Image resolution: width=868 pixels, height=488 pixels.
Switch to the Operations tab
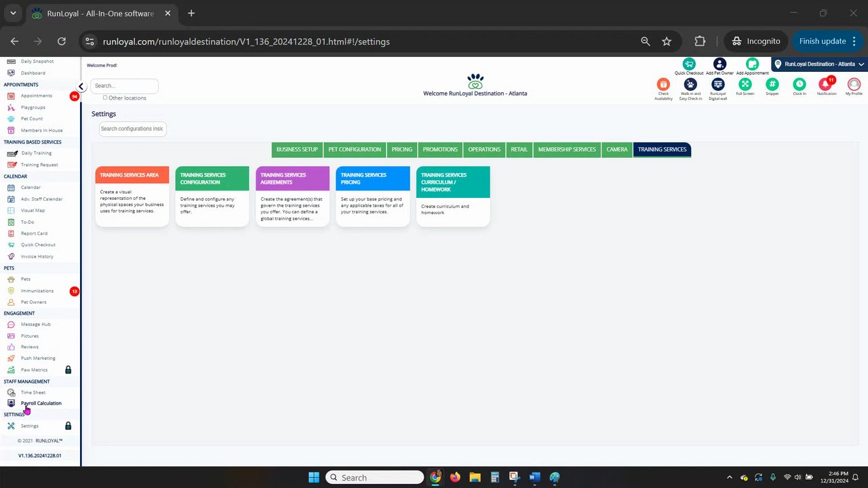pos(484,149)
